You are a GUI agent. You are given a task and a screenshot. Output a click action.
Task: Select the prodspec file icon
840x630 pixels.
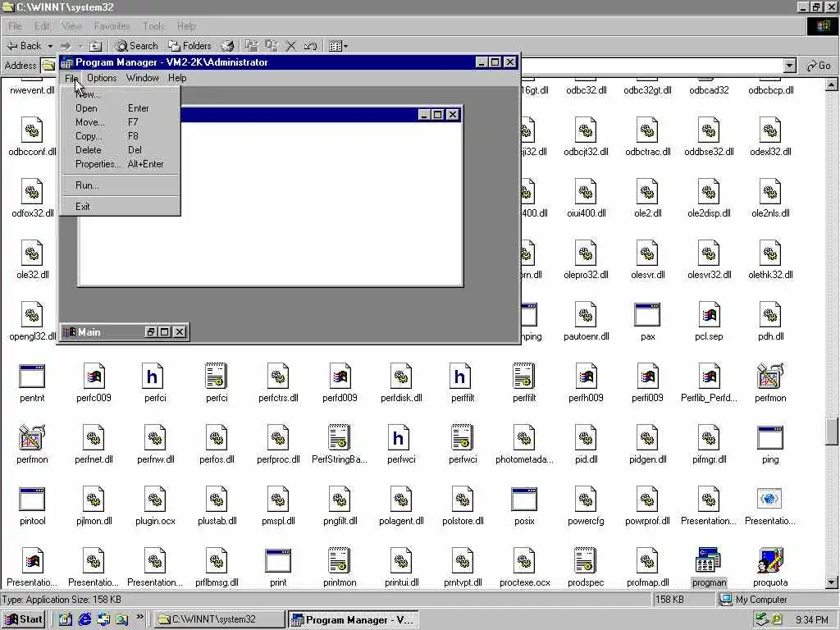tap(585, 560)
